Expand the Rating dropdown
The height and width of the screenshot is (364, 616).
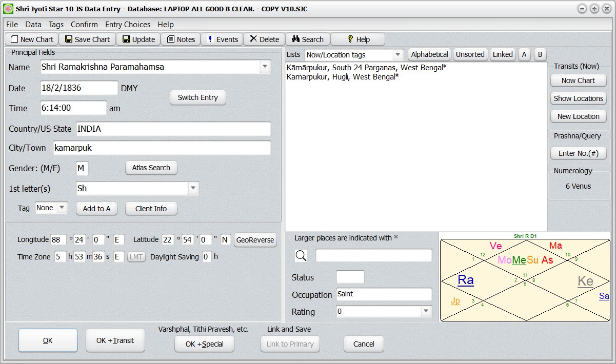(x=426, y=311)
